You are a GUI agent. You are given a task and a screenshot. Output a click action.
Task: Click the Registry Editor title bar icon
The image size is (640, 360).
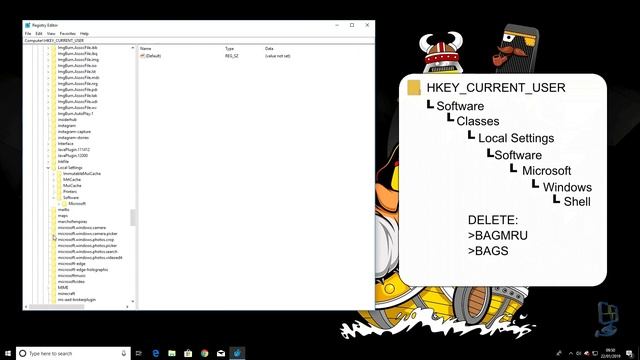(x=27, y=25)
